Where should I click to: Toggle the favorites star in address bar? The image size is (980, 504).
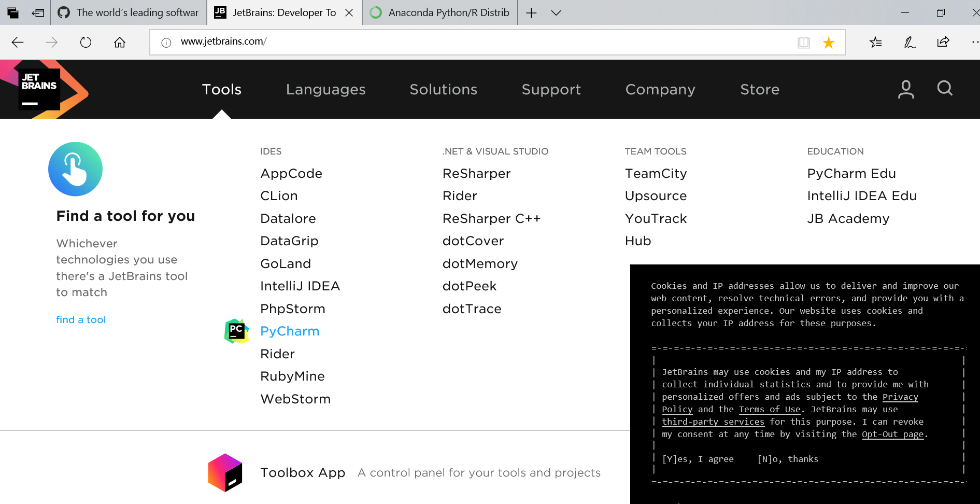click(x=829, y=43)
